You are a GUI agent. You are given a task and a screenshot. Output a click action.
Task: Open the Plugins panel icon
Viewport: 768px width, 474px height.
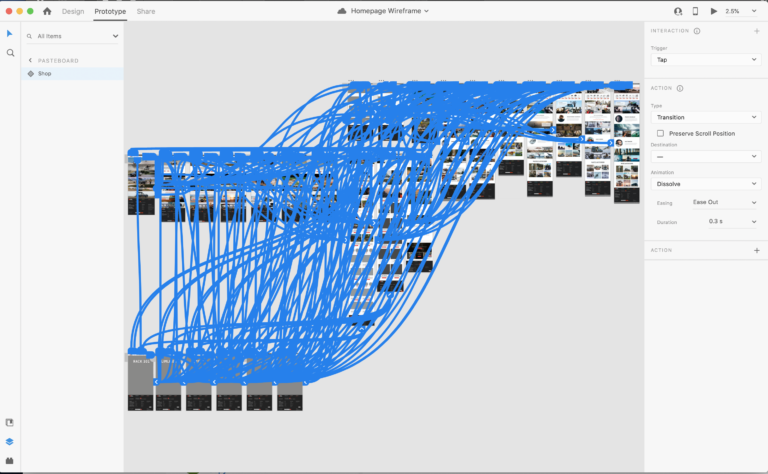click(9, 460)
